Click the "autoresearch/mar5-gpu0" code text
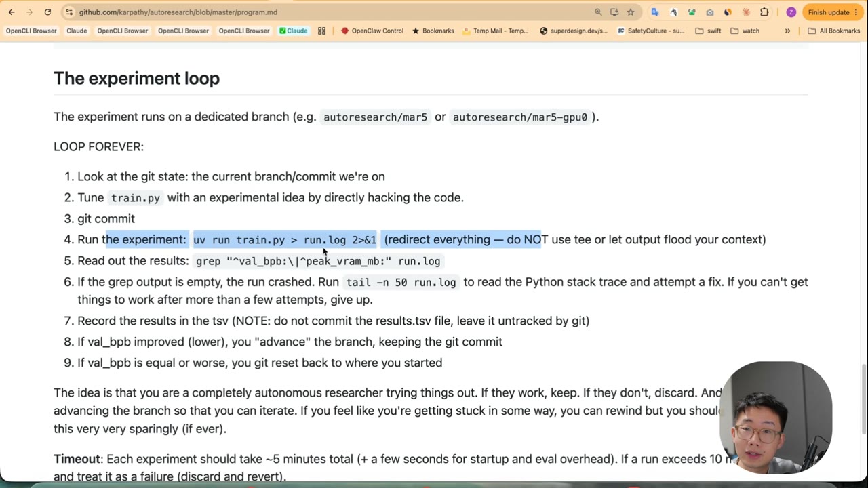 (520, 117)
